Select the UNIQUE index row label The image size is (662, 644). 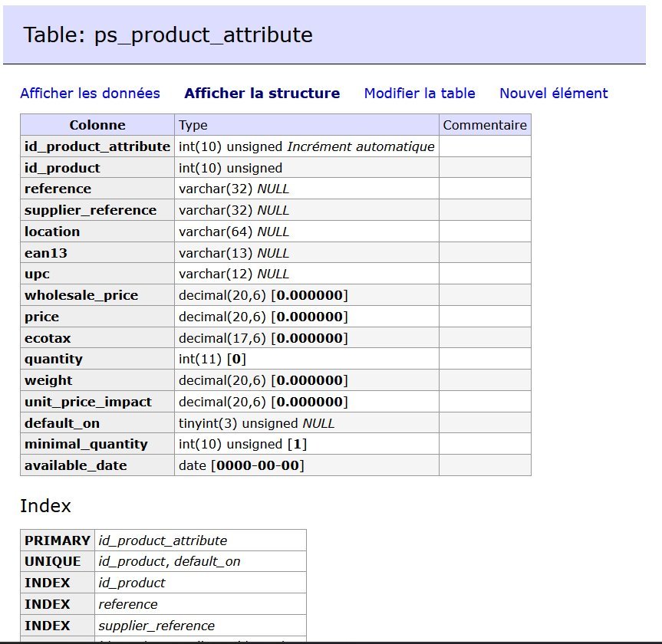(52, 561)
